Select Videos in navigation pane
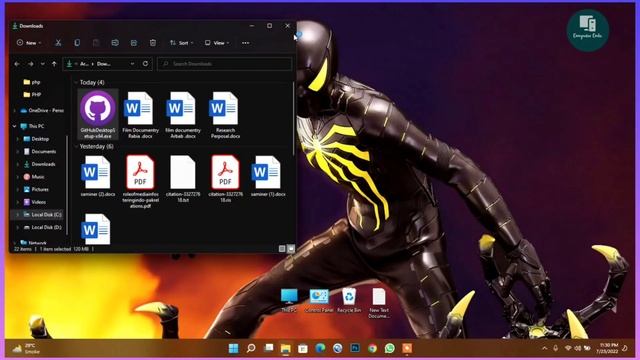The image size is (640, 360). point(35,202)
